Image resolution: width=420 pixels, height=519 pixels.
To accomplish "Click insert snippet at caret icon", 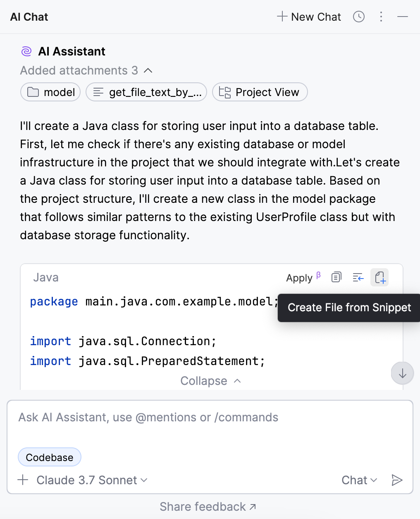I will pyautogui.click(x=358, y=277).
